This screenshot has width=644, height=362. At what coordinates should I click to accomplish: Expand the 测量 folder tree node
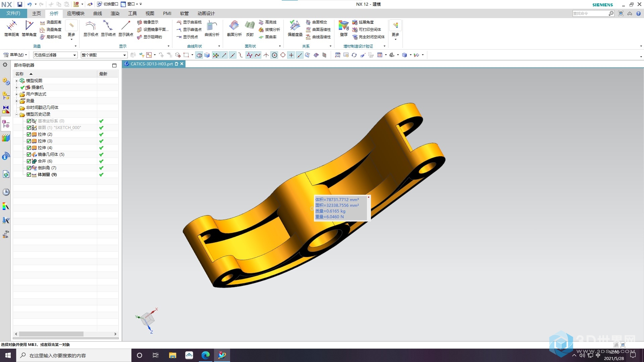pyautogui.click(x=16, y=101)
